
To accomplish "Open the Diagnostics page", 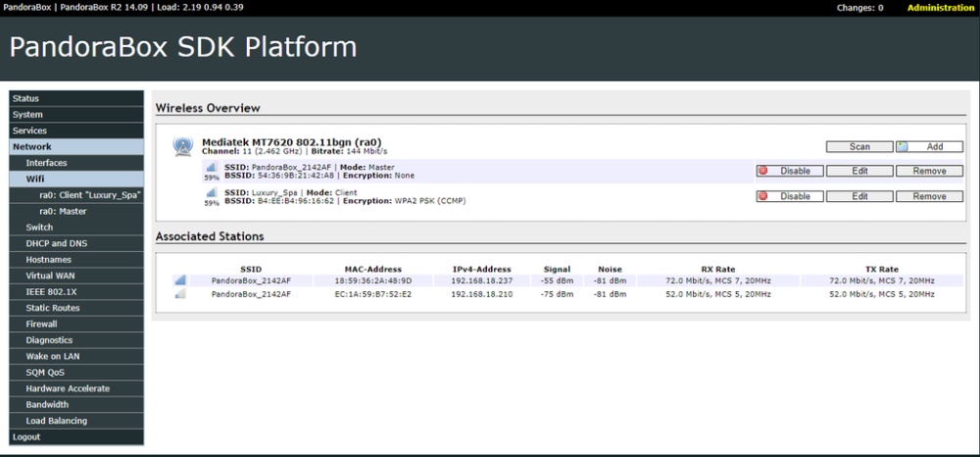I will click(76, 340).
